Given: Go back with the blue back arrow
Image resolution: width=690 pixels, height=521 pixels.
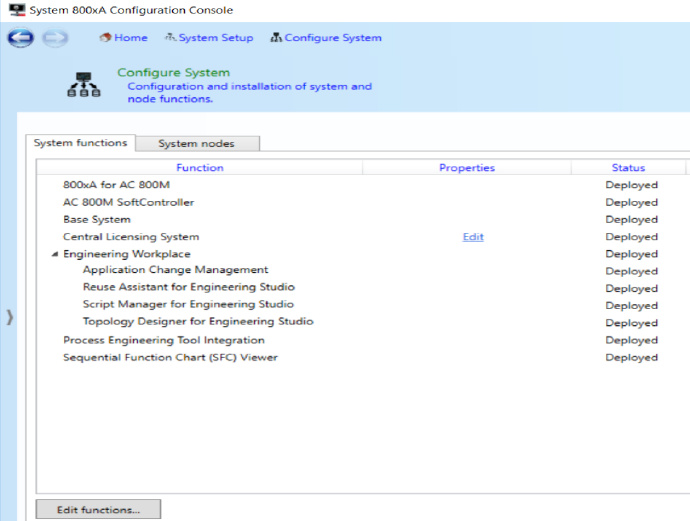Looking at the screenshot, I should click(20, 38).
